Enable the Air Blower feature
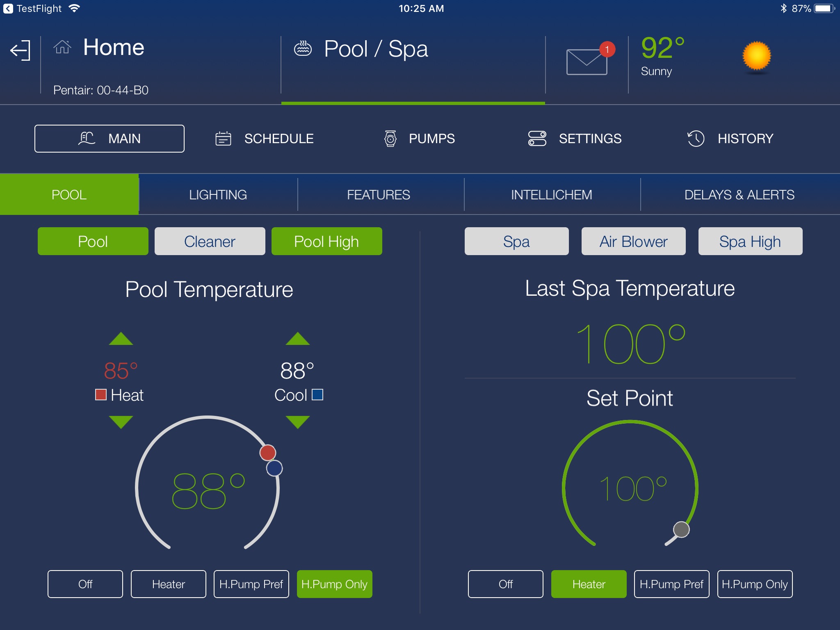This screenshot has height=630, width=840. [x=634, y=242]
